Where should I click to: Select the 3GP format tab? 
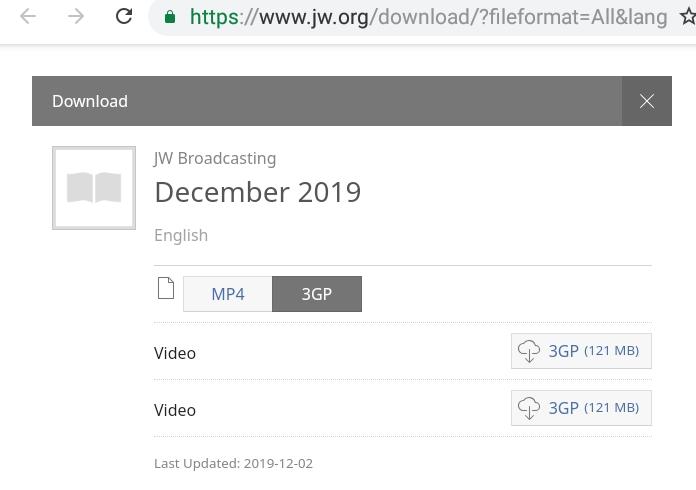click(x=316, y=294)
